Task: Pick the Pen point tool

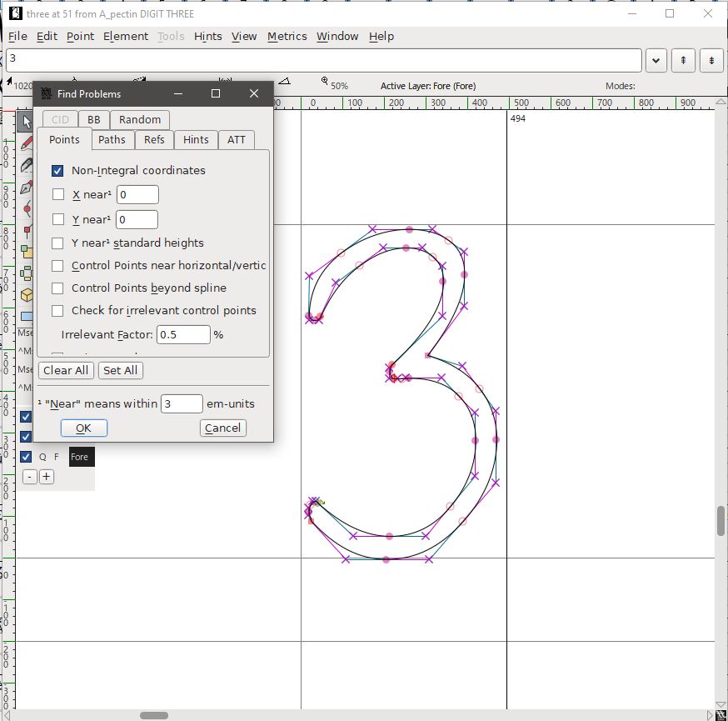Action: coord(27,188)
